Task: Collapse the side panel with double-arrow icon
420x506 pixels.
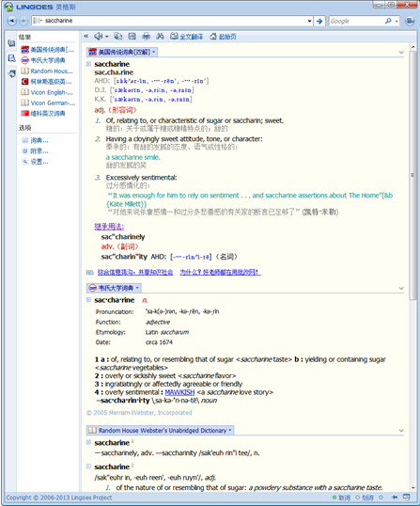Action: pyautogui.click(x=86, y=37)
